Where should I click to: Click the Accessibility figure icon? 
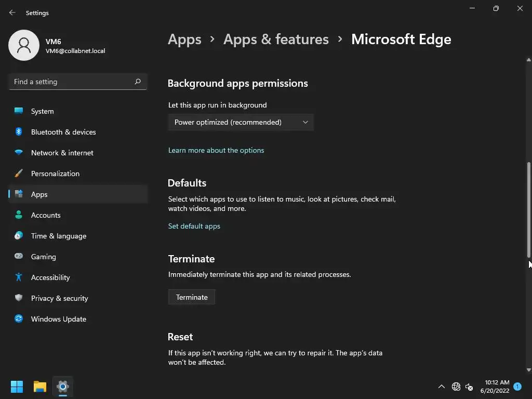pos(19,277)
